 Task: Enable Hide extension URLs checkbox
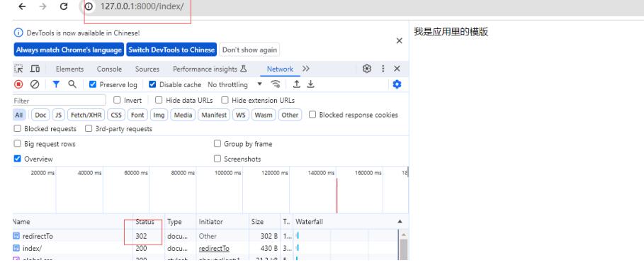click(x=225, y=100)
